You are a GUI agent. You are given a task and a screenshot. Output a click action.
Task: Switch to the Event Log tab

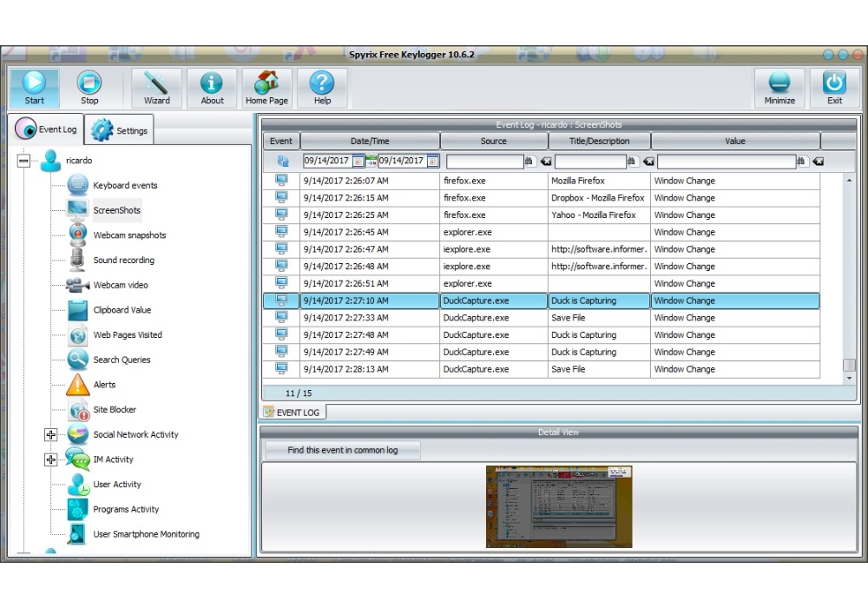tap(46, 129)
